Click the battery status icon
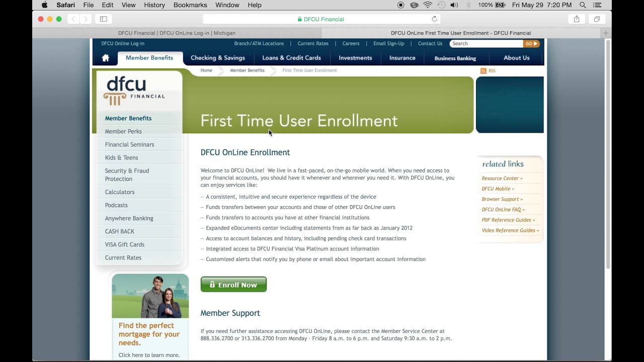This screenshot has height=362, width=644. click(500, 5)
